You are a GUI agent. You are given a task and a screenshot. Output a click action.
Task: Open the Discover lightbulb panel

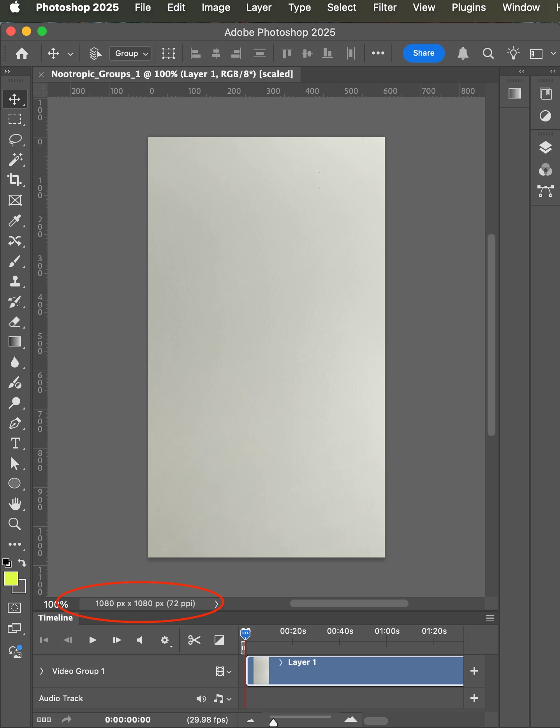pyautogui.click(x=513, y=53)
